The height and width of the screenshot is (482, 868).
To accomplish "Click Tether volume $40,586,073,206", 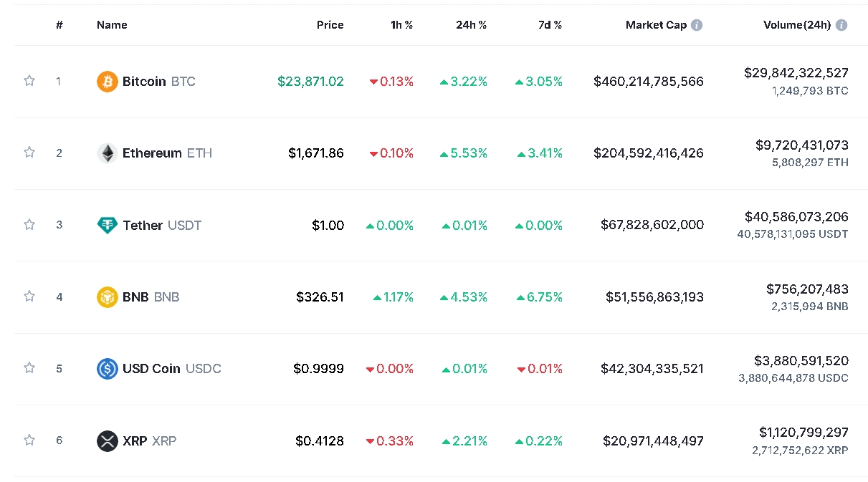I will pos(796,216).
